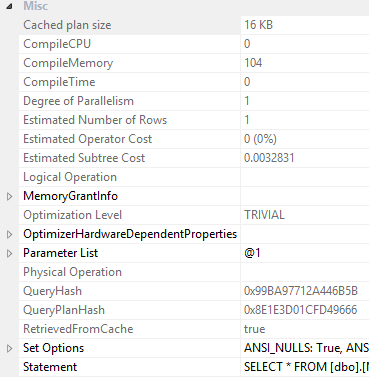Expand the MemoryGrantInfo property
Screen dimensions: 369x377
[x=10, y=196]
